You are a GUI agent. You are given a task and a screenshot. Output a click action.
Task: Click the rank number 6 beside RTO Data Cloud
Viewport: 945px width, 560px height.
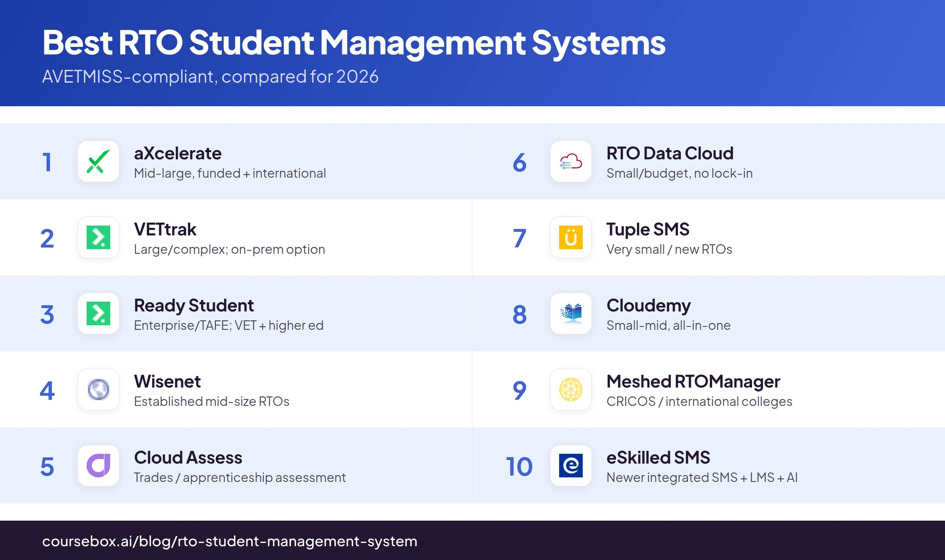519,162
